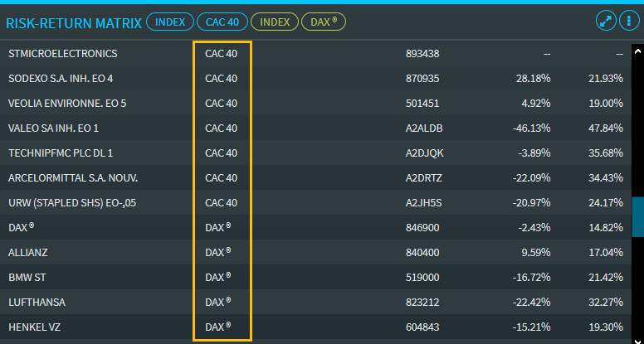Viewport: 644px width, 344px height.
Task: Click the vertical scrollbar thumb
Action: (x=637, y=217)
